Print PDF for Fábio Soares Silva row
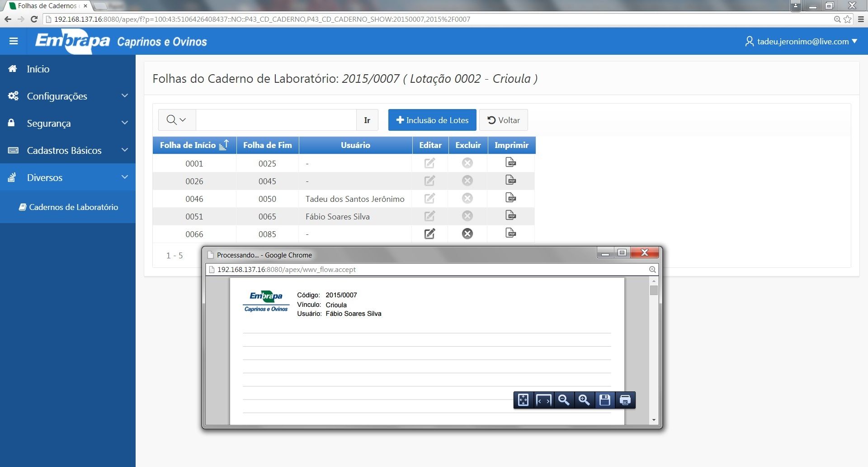The height and width of the screenshot is (467, 868). [x=511, y=216]
